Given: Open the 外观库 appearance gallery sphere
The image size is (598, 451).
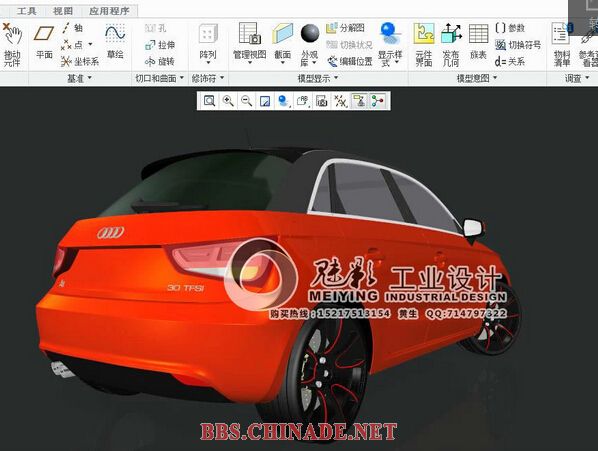Looking at the screenshot, I should pyautogui.click(x=310, y=33).
